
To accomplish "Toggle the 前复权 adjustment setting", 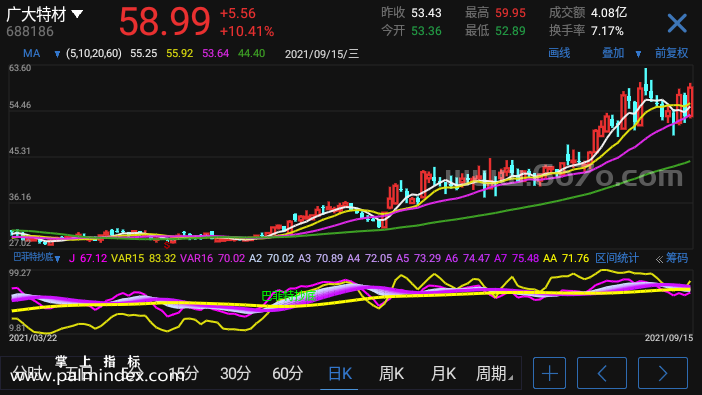I will pyautogui.click(x=671, y=53).
